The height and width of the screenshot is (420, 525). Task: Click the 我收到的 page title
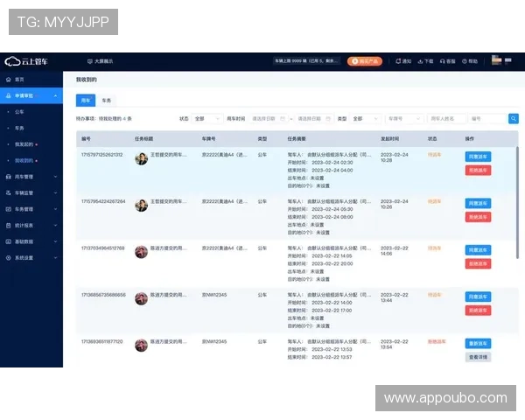(87, 80)
